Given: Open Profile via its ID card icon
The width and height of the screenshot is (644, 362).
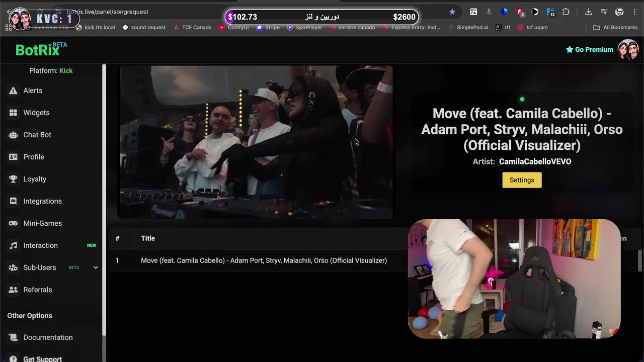Looking at the screenshot, I should pos(13,157).
